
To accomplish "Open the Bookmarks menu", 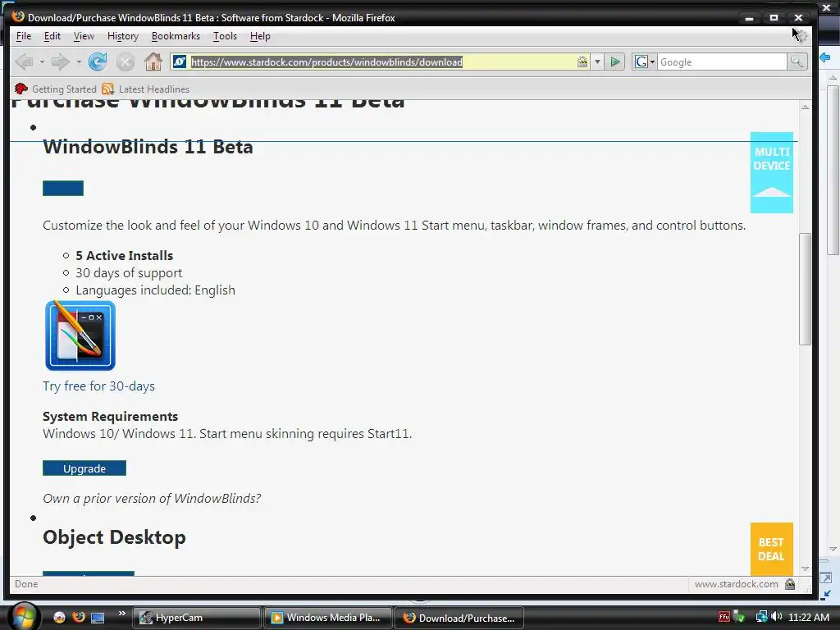I will coord(176,36).
